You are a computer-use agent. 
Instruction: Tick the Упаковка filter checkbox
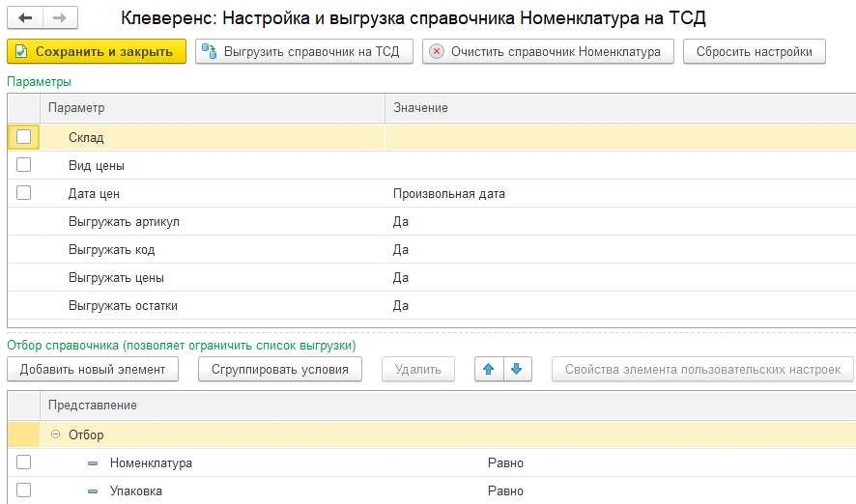pyautogui.click(x=23, y=490)
